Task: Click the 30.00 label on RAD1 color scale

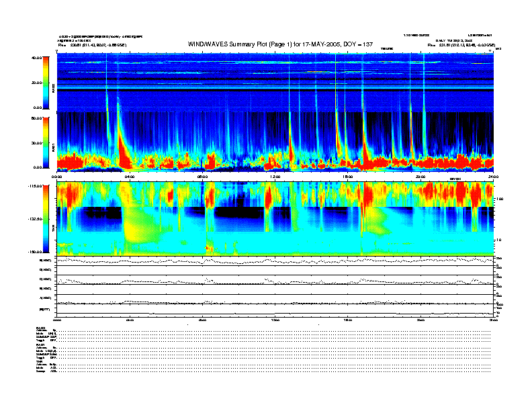Action: (36, 143)
